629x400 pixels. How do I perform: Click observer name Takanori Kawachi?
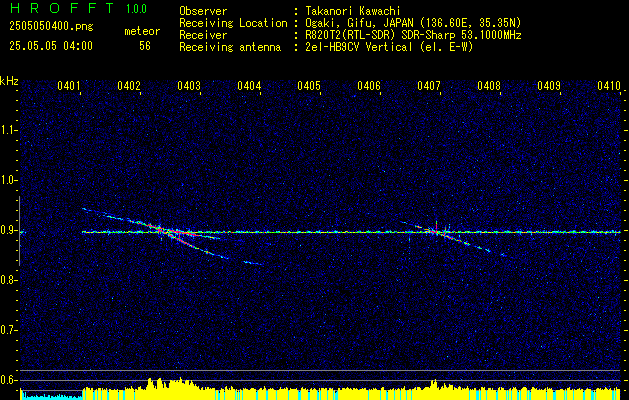click(x=353, y=11)
